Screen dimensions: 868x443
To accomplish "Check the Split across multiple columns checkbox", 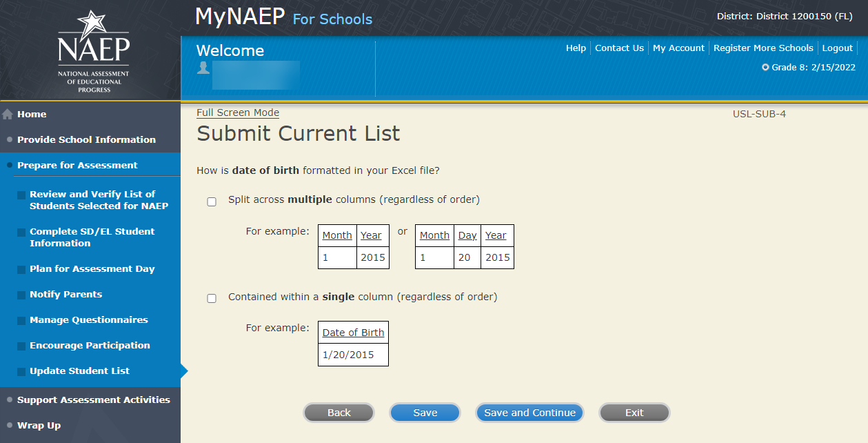I will click(x=212, y=202).
